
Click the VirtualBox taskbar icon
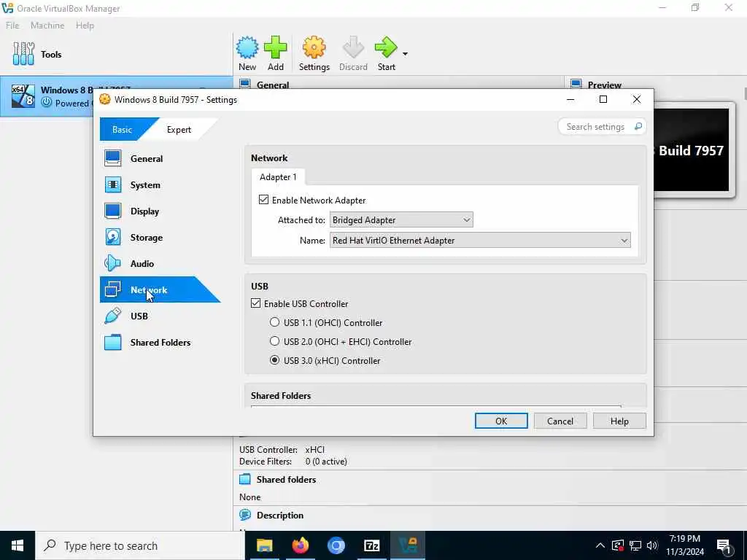coord(408,545)
